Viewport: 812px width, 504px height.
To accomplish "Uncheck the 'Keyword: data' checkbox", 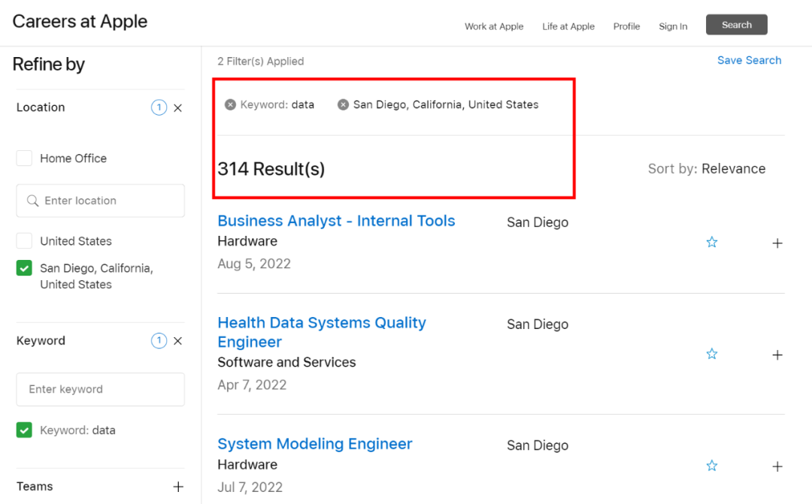I will click(x=25, y=430).
